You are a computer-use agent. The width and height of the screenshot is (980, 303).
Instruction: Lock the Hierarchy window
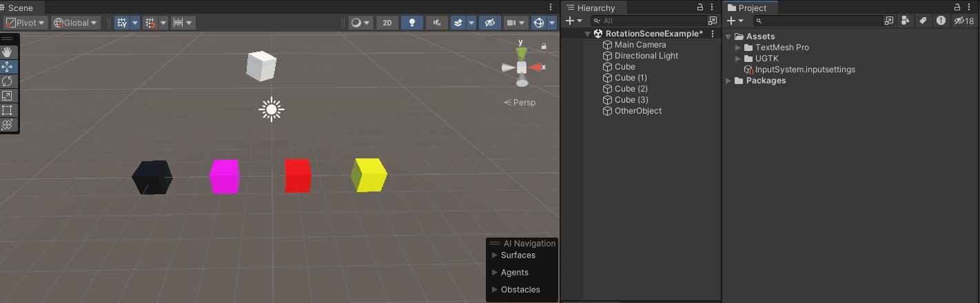click(700, 7)
